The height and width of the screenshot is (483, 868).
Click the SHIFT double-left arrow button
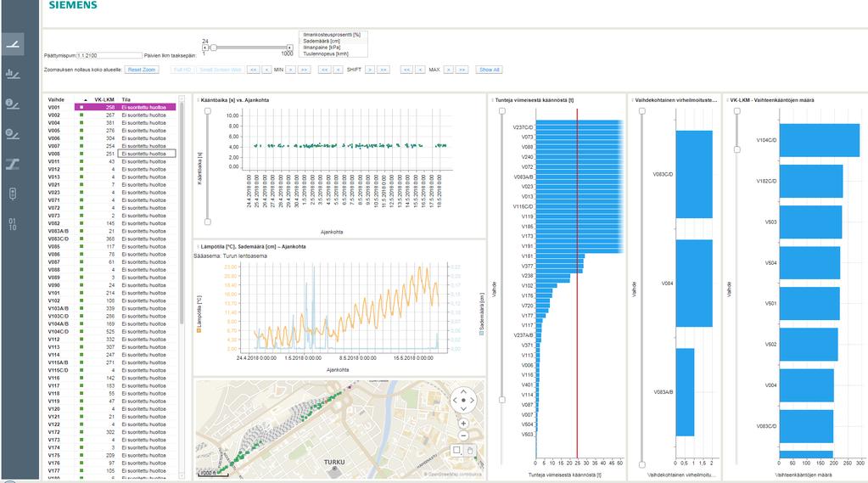[x=324, y=70]
